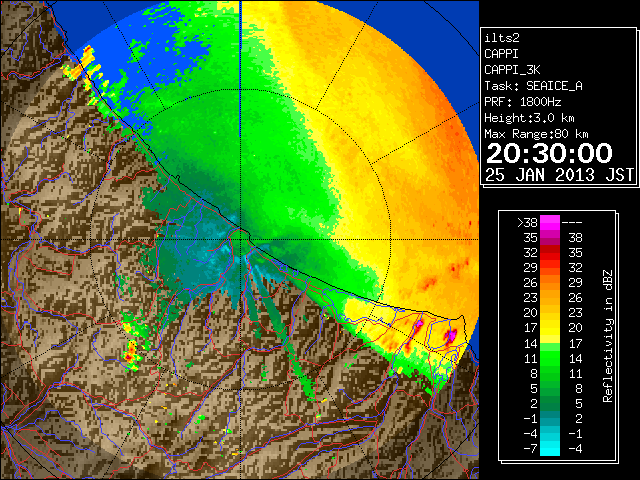
Task: Select the 'Height:3.0 km' value
Action: point(529,118)
